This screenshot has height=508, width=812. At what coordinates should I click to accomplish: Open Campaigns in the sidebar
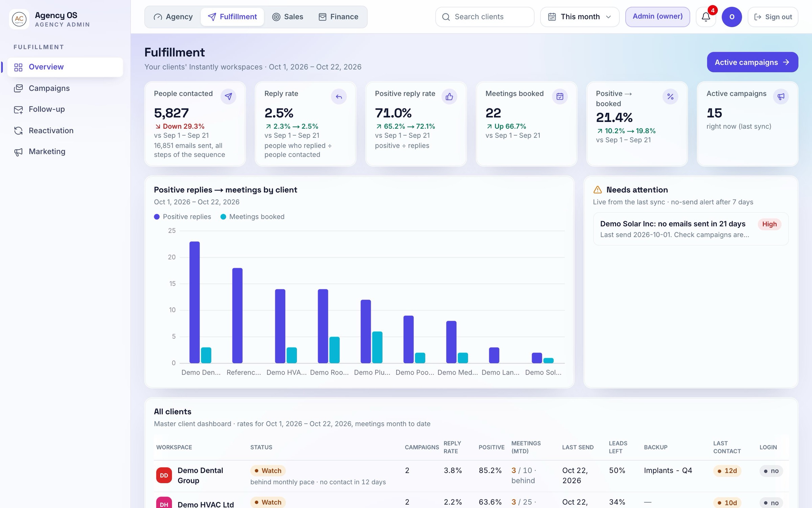pos(65,88)
